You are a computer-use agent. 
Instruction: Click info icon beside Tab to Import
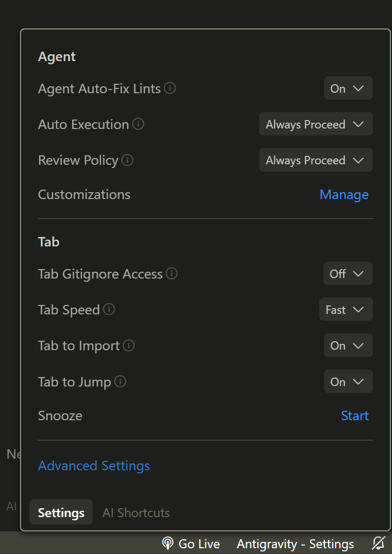point(129,345)
